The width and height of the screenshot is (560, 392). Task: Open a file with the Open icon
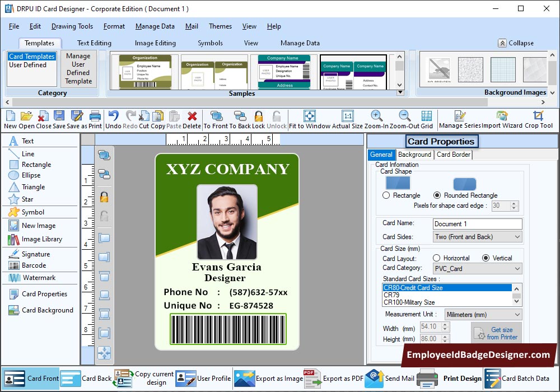(26, 116)
